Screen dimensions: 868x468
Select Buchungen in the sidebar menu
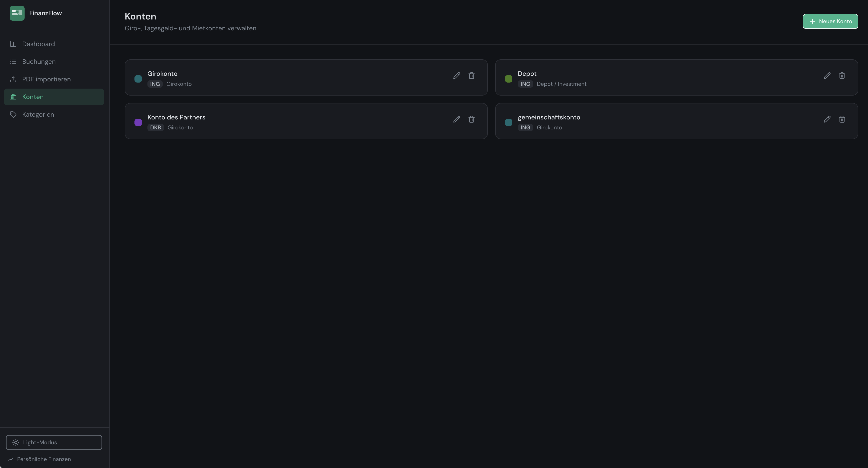pyautogui.click(x=39, y=61)
